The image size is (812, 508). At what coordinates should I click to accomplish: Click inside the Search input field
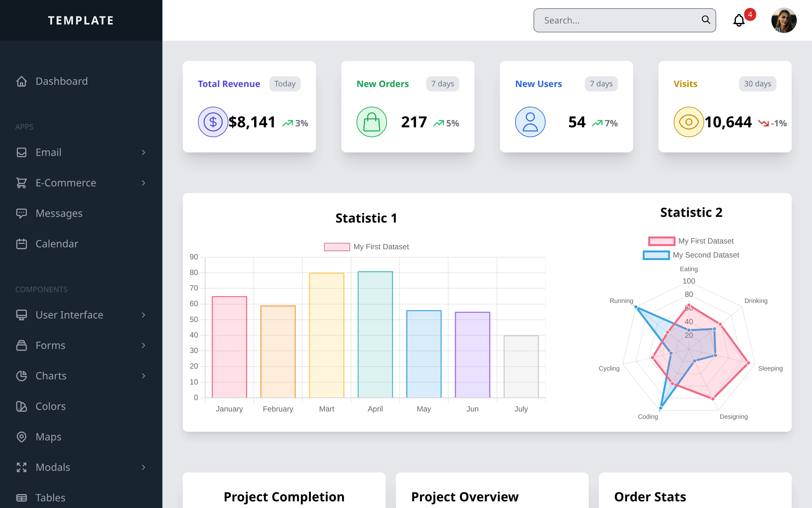tap(625, 21)
